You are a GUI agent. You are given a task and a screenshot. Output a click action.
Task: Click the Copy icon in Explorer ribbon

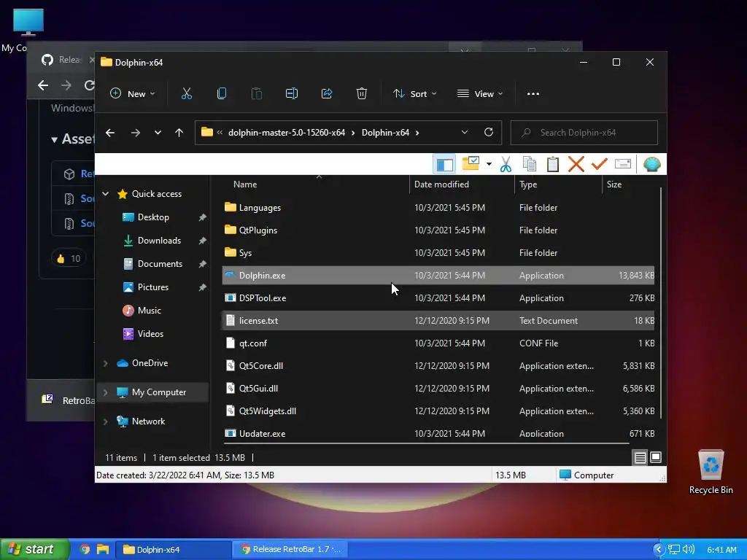click(222, 93)
